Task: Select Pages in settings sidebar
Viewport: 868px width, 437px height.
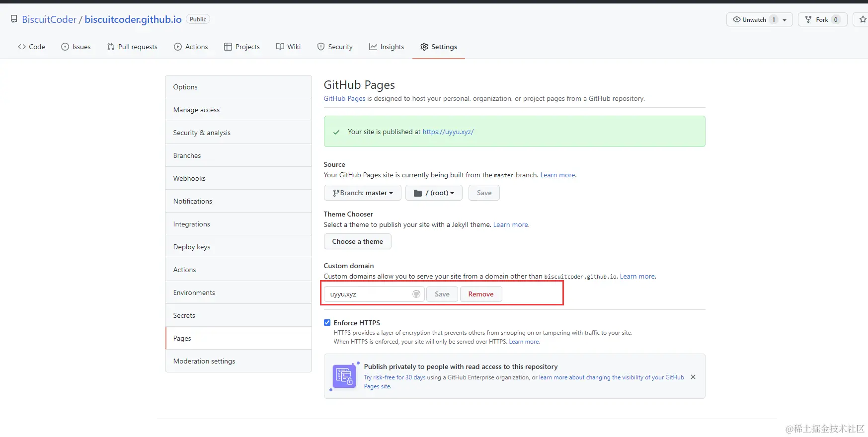Action: click(238, 338)
